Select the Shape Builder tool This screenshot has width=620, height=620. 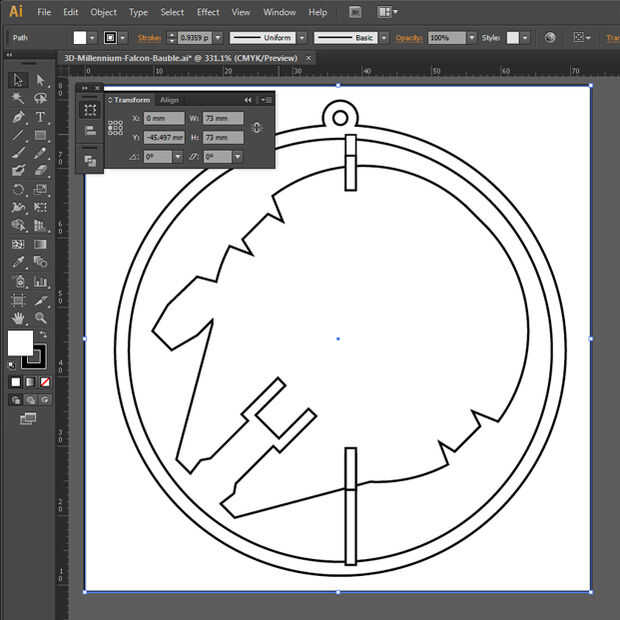(x=18, y=225)
